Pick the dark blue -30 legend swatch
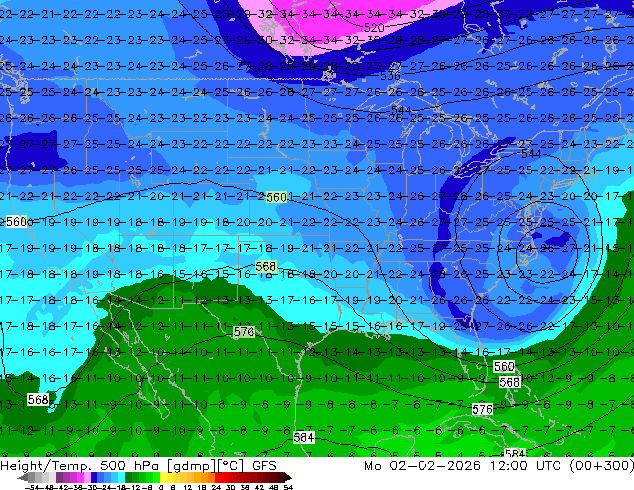This screenshot has height=490, width=634. pos(94,477)
